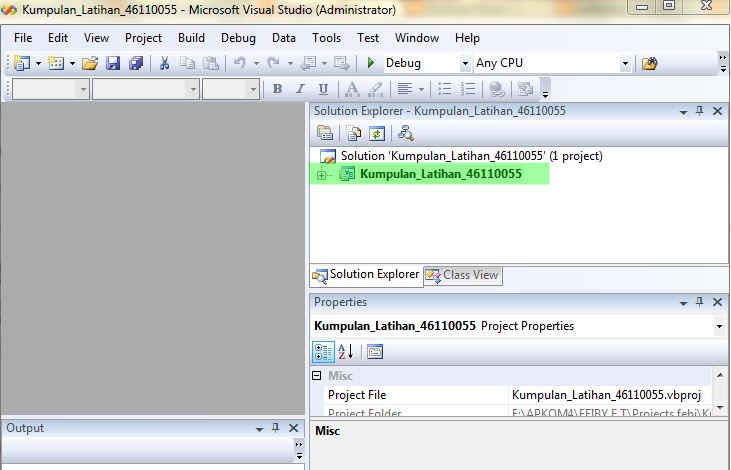Switch to the Class View tab
The height and width of the screenshot is (470, 731).
pyautogui.click(x=463, y=275)
